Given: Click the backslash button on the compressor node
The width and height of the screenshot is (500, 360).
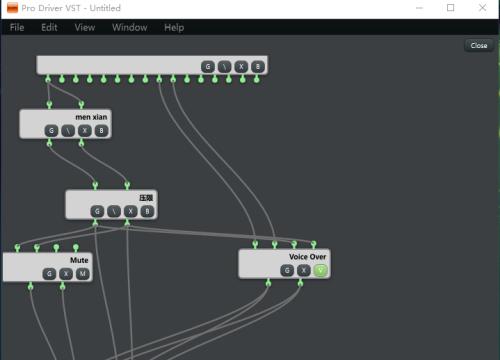Looking at the screenshot, I should click(114, 211).
